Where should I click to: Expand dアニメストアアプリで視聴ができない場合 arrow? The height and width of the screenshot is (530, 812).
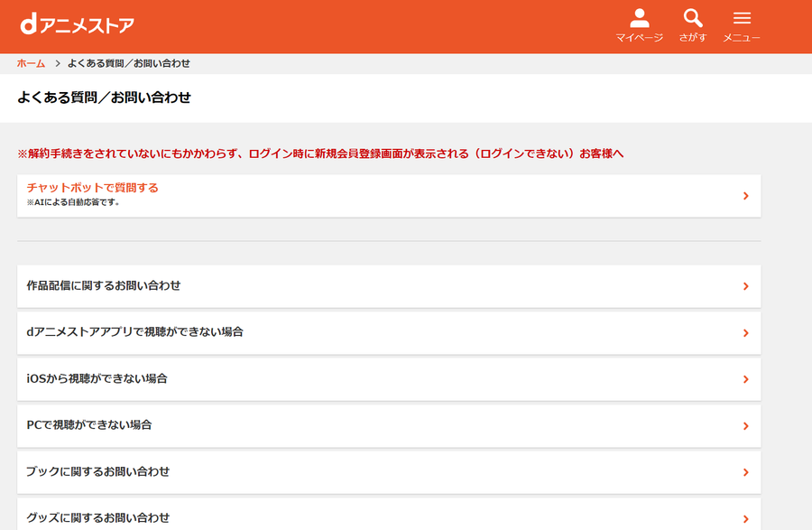[x=746, y=333]
